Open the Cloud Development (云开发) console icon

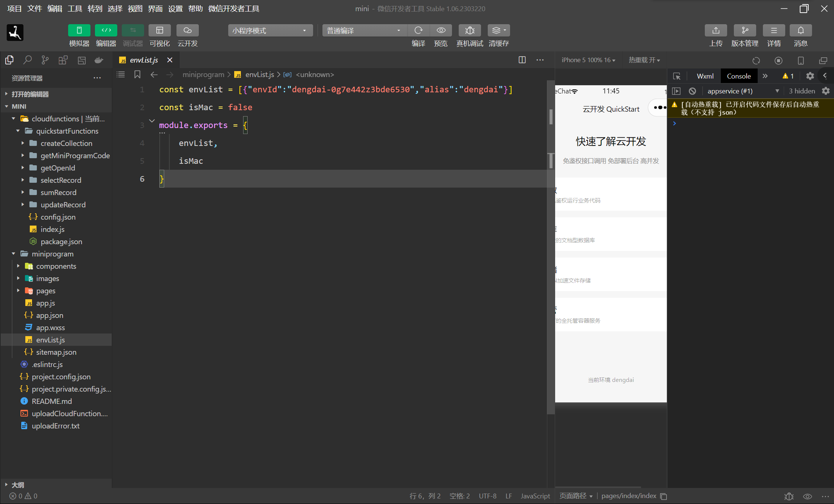[x=187, y=31]
